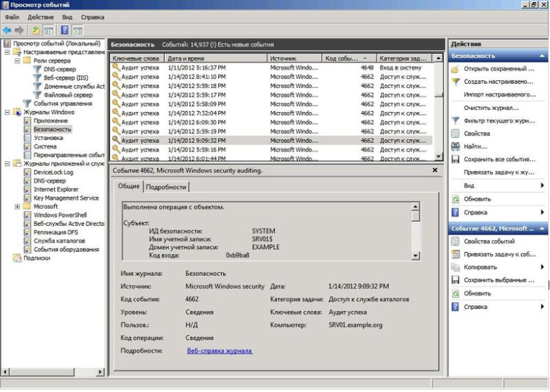Open the Подписки folder icon
550x392 pixels.
[17, 258]
